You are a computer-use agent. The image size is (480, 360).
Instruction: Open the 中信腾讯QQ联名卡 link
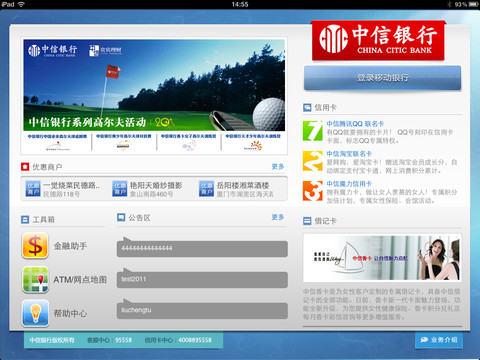click(x=355, y=124)
